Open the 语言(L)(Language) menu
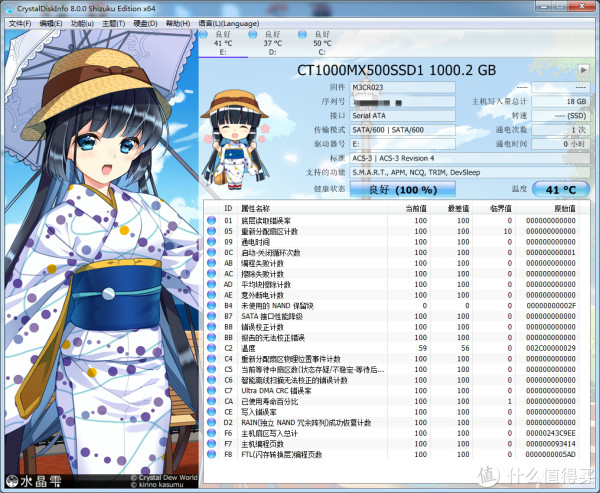Image resolution: width=600 pixels, height=493 pixels. tap(229, 23)
